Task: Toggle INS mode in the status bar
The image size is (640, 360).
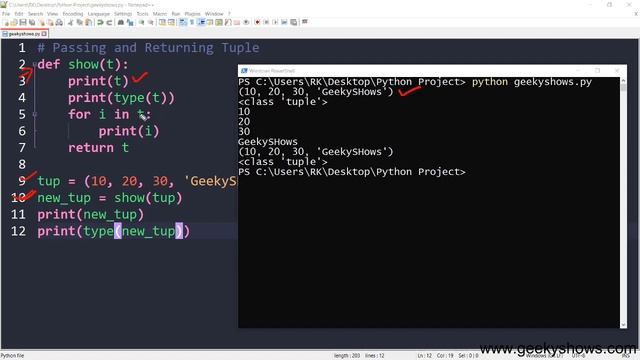Action: click(627, 356)
